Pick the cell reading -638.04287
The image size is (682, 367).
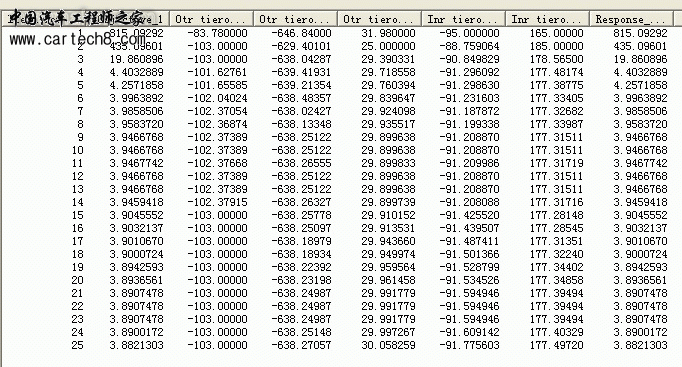[301, 59]
